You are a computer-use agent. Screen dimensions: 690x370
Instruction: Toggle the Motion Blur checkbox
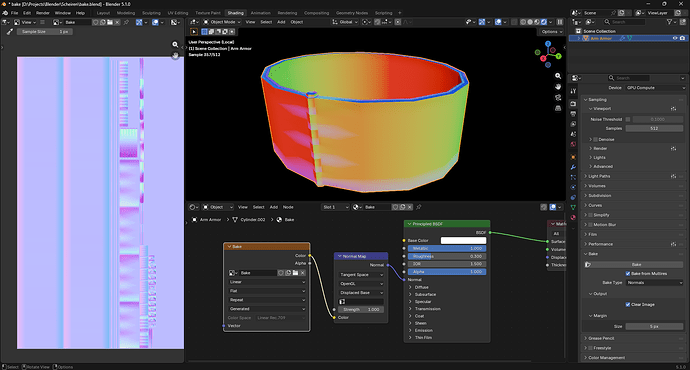[x=590, y=225]
